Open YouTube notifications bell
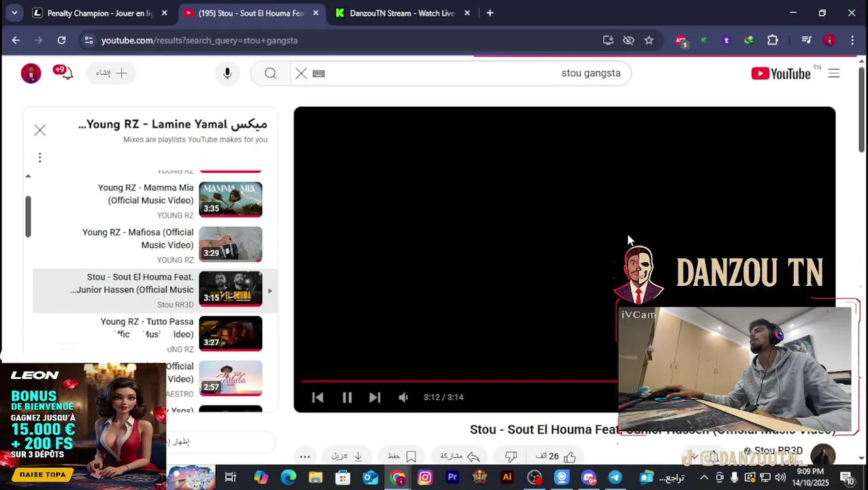 point(65,72)
